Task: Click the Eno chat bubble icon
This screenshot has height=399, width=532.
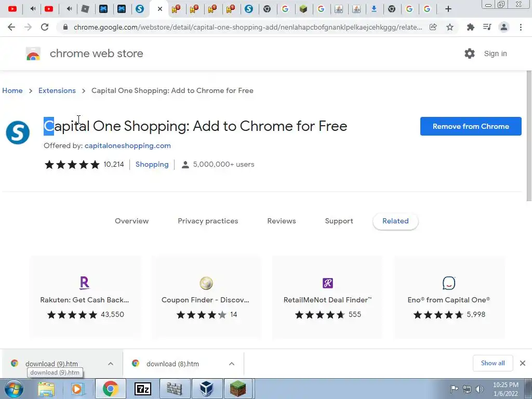Action: [x=449, y=283]
